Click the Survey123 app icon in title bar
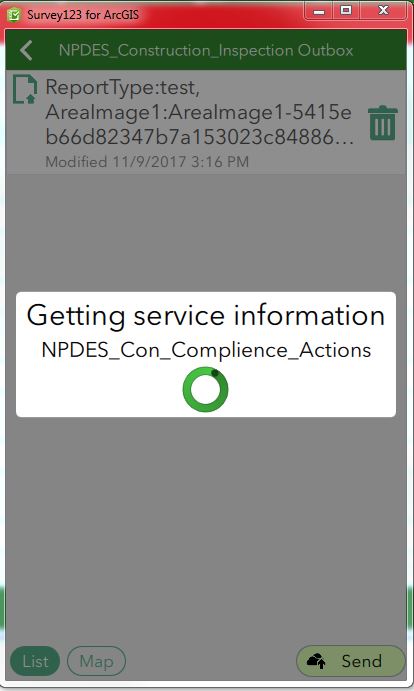Screen dimensions: 414x691 click(14, 15)
